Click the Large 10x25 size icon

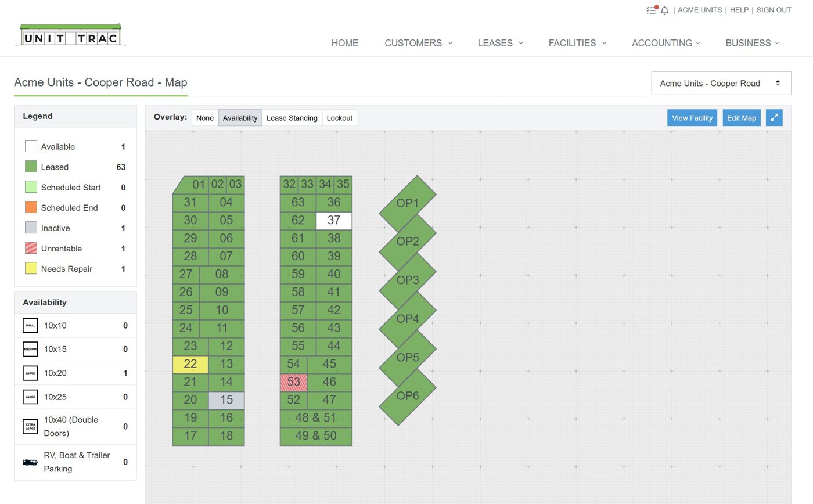click(x=30, y=397)
